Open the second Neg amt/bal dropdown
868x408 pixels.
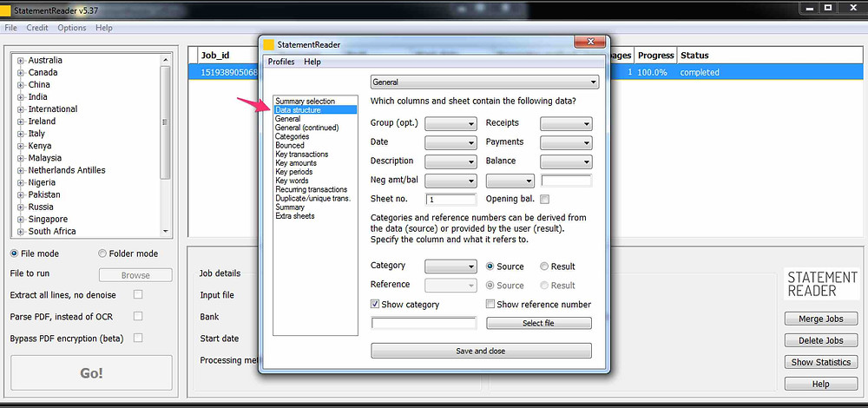[x=510, y=181]
